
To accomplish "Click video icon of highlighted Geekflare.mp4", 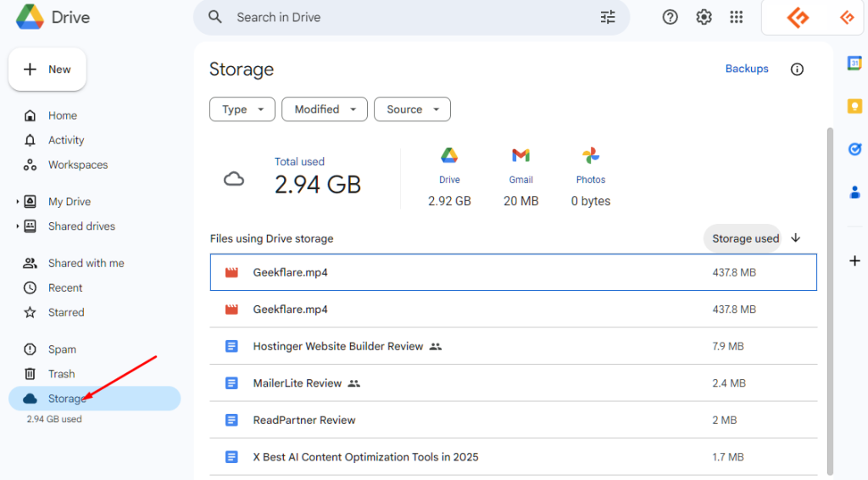I will point(231,272).
